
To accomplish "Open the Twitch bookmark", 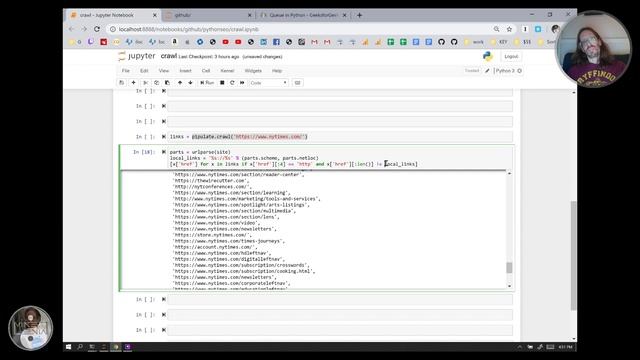I will coord(91,42).
